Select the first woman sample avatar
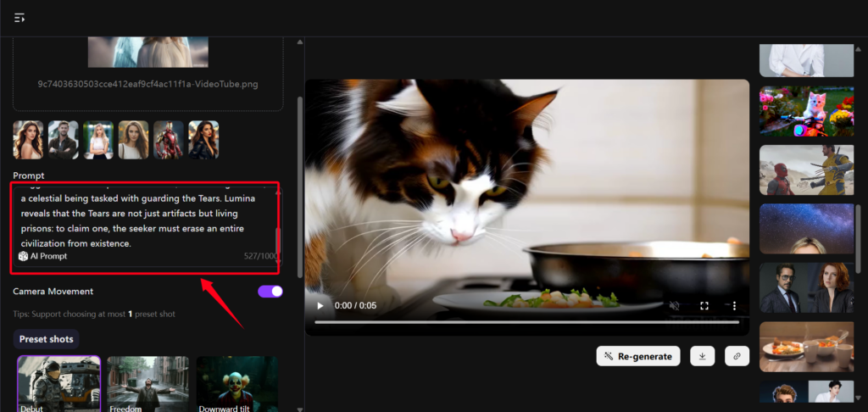 pyautogui.click(x=28, y=140)
